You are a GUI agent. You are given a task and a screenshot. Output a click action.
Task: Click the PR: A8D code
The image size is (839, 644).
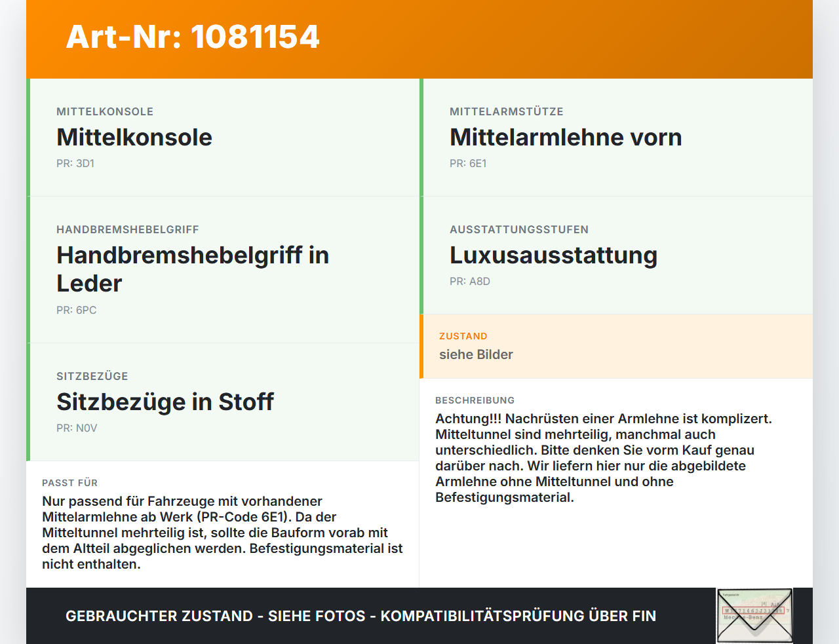(470, 281)
